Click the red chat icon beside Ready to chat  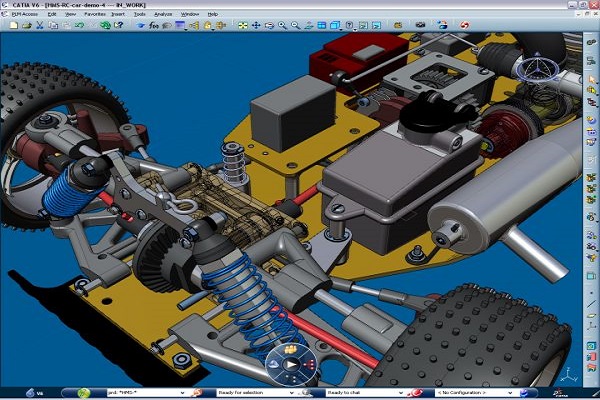416,393
